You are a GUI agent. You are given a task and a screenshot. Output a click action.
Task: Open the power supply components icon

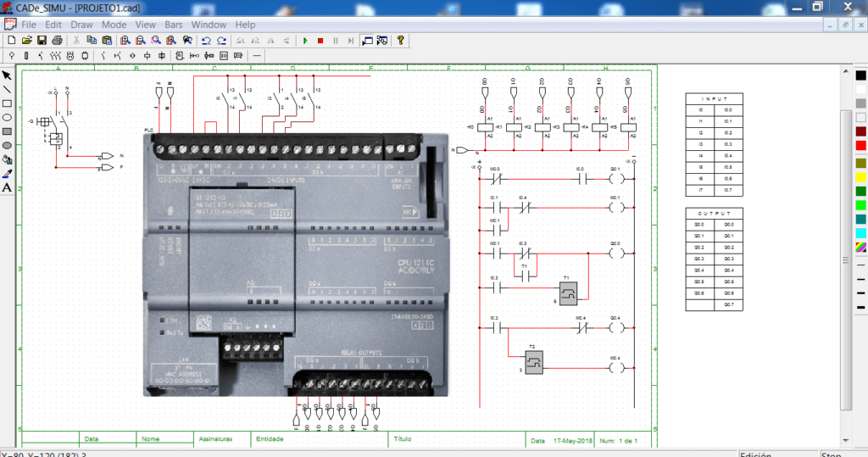pyautogui.click(x=12, y=55)
